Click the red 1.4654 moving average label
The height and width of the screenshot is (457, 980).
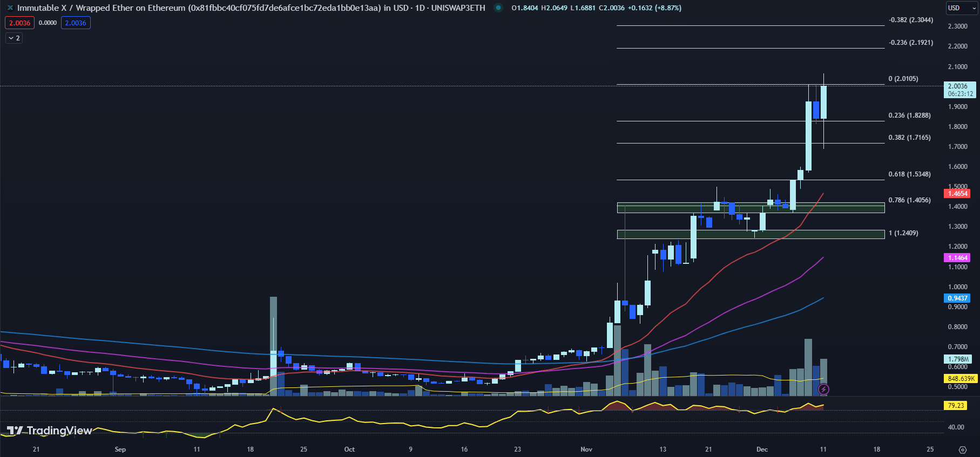tap(957, 194)
